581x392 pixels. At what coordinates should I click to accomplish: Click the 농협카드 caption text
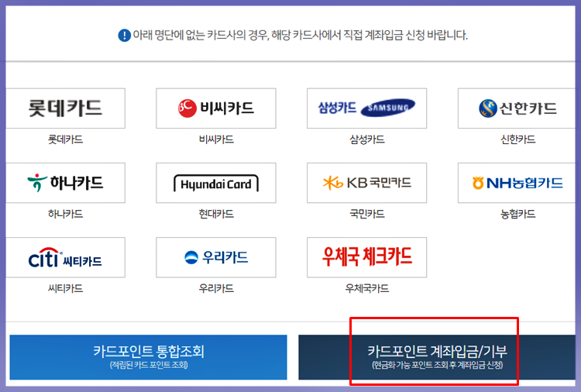coord(518,214)
